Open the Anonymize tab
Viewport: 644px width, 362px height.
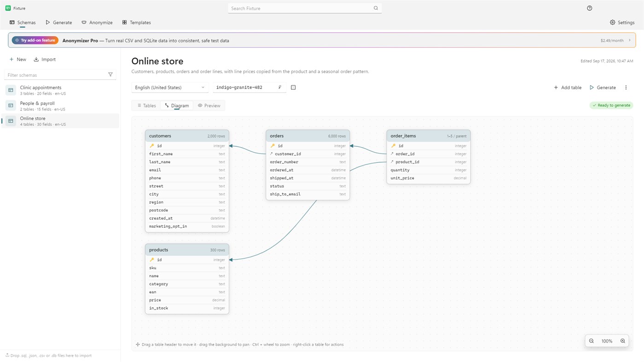pos(97,23)
